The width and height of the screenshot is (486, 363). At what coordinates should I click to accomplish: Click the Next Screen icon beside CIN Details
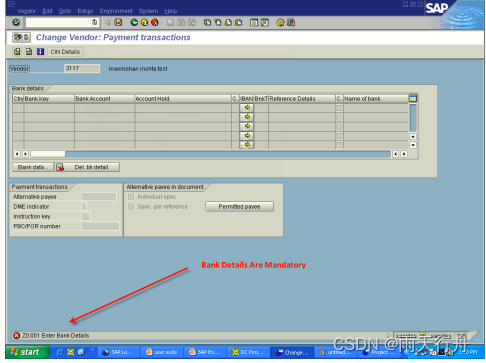pos(29,52)
